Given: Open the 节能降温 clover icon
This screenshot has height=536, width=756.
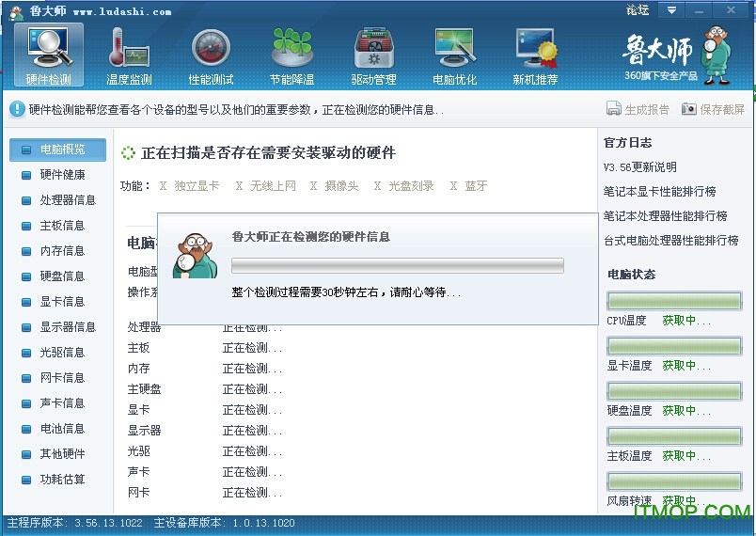Looking at the screenshot, I should (291, 55).
